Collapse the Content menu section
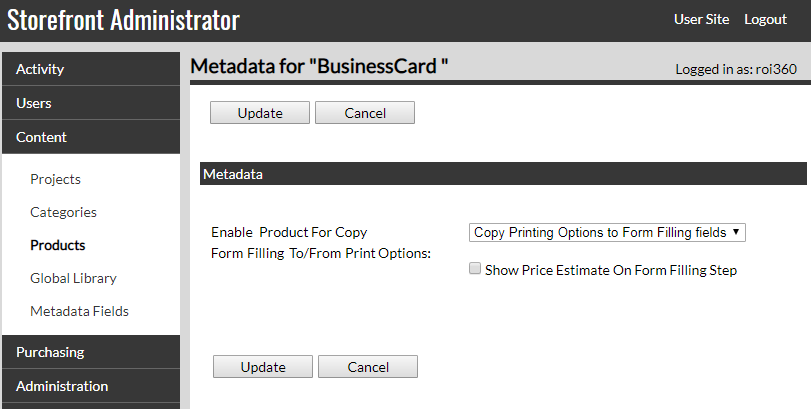Screen dimensions: 811x409 click(x=90, y=137)
